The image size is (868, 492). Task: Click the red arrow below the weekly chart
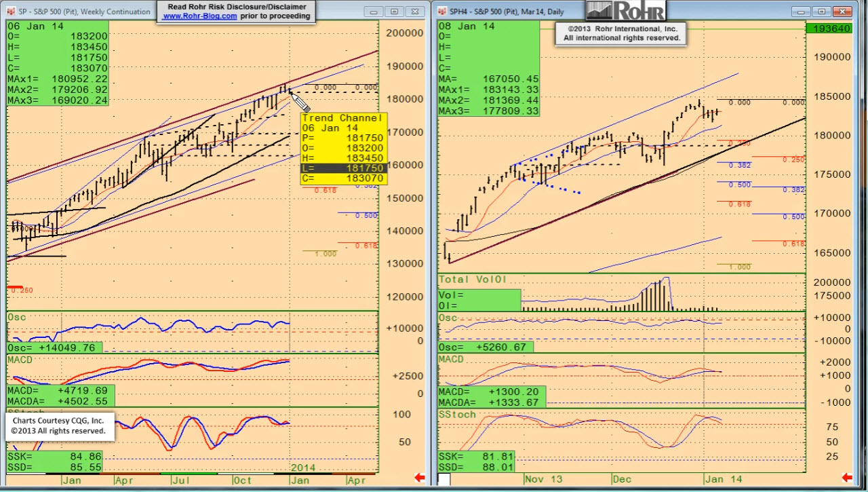click(x=419, y=478)
